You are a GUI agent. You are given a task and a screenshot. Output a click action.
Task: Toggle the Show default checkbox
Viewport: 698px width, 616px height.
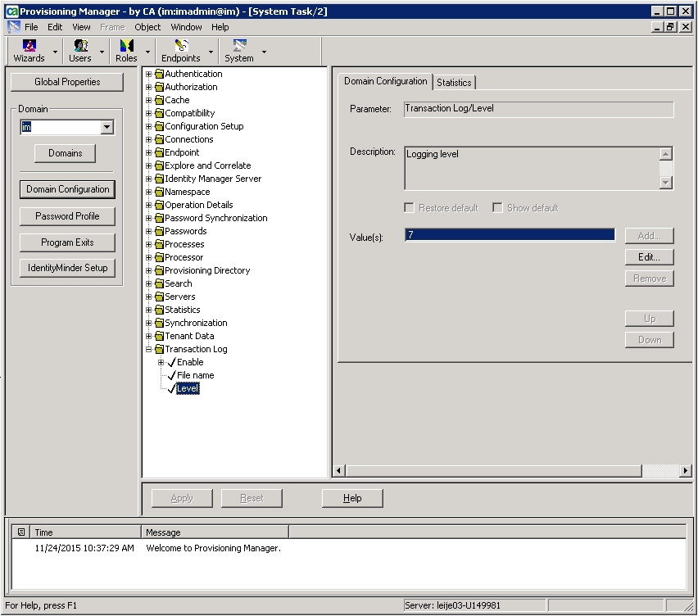point(497,208)
